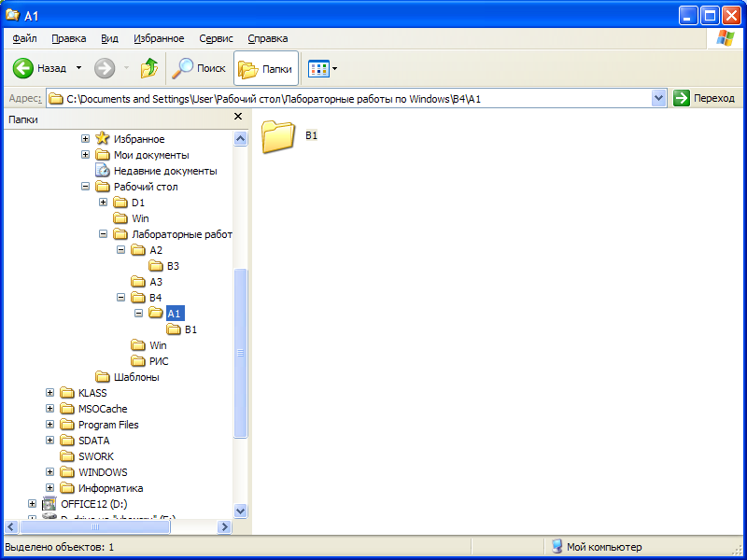Open the Назад history dropdown arrow

point(78,68)
